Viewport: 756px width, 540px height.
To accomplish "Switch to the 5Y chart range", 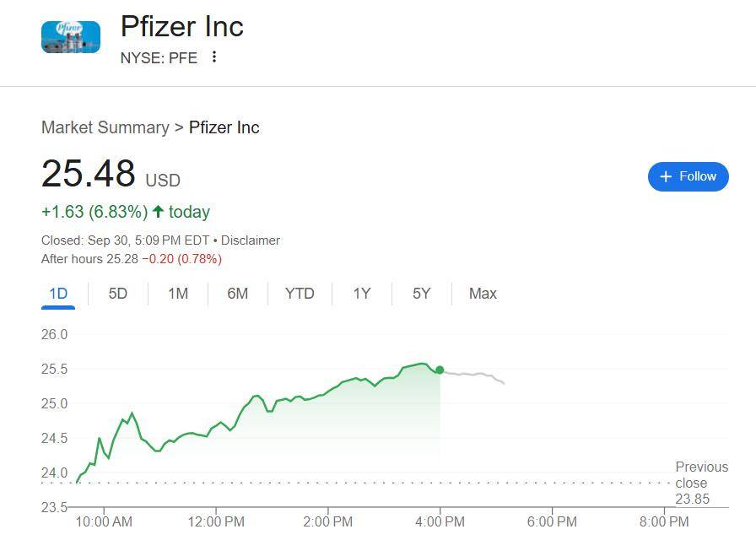I will [x=422, y=294].
